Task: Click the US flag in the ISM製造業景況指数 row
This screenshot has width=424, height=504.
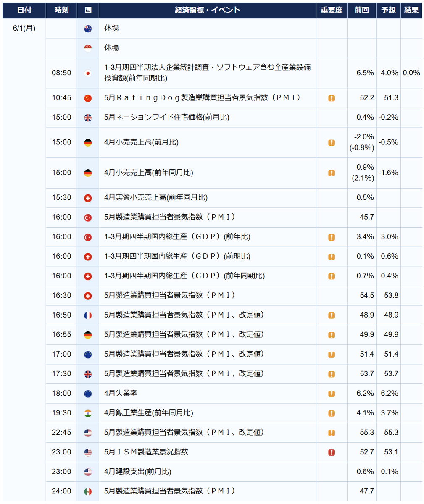Action: pos(88,452)
